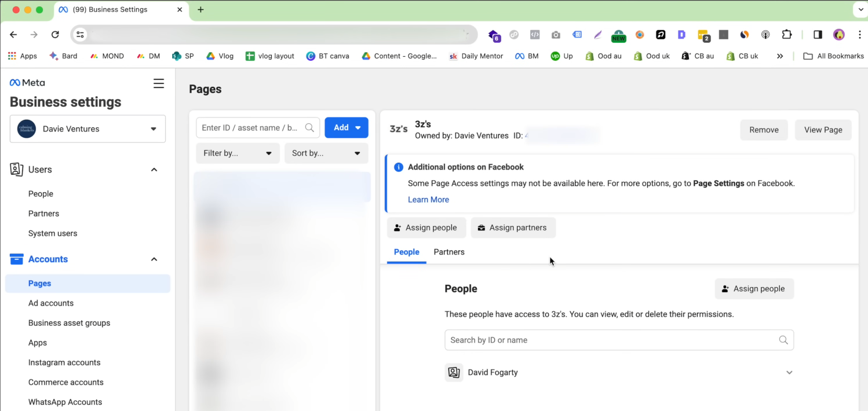868x411 pixels.
Task: Open the Apps bookmark grid
Action: pos(23,56)
